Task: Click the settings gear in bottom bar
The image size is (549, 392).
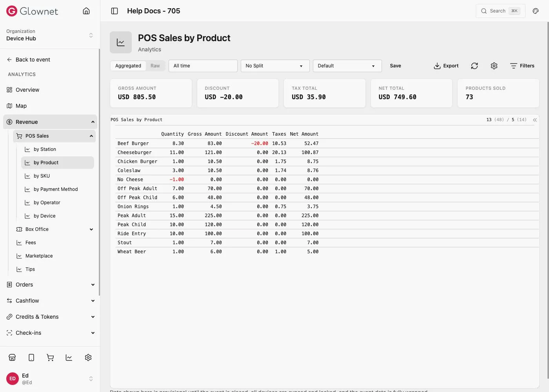Action: pos(88,358)
